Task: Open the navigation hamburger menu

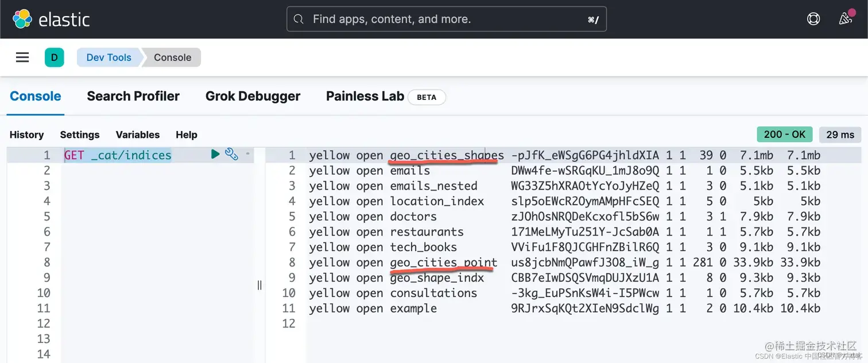Action: 22,57
